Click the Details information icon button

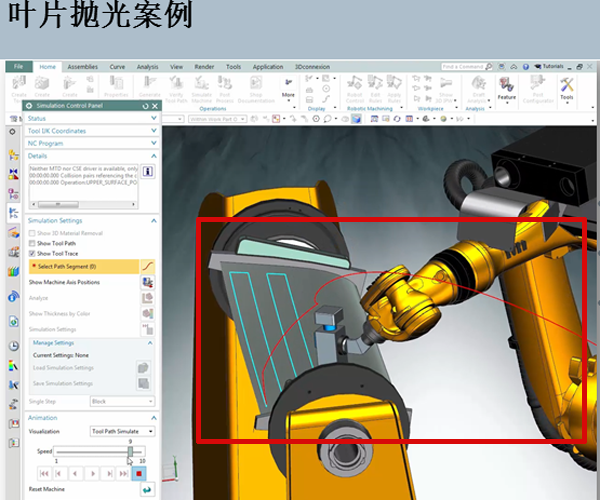148,171
